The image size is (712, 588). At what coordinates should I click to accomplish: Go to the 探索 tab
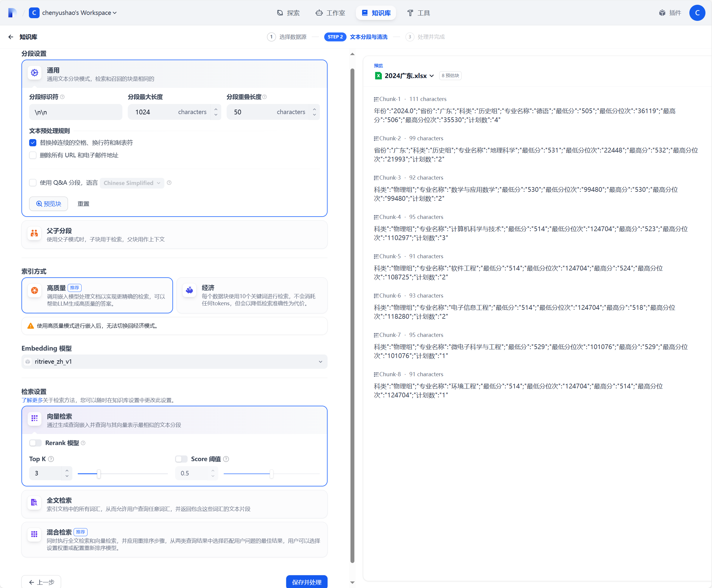click(x=289, y=13)
